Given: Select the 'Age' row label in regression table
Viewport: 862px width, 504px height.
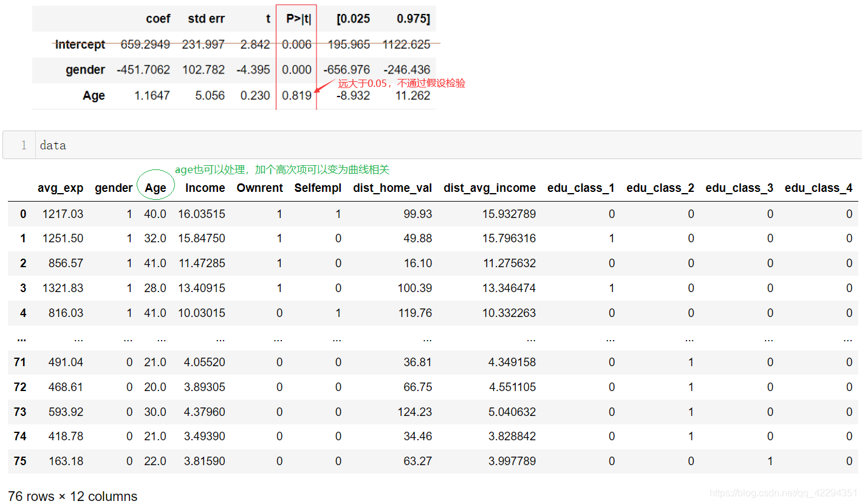Looking at the screenshot, I should click(94, 95).
